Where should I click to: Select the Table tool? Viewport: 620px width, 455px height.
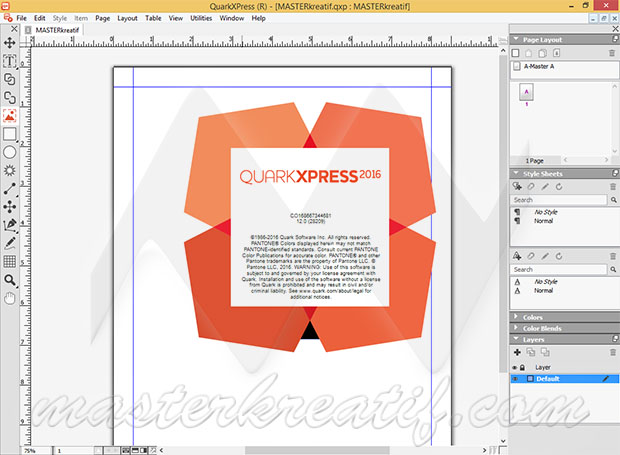[x=9, y=261]
